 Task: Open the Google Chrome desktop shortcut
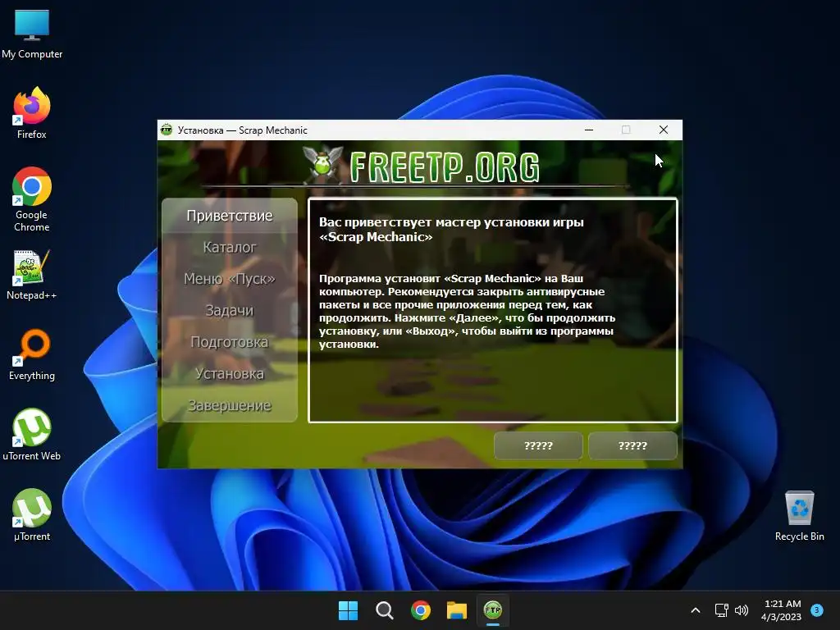click(x=32, y=199)
